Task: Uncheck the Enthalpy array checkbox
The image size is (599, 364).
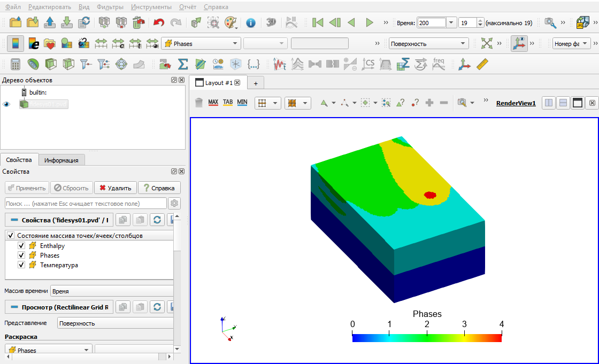Action: 21,245
